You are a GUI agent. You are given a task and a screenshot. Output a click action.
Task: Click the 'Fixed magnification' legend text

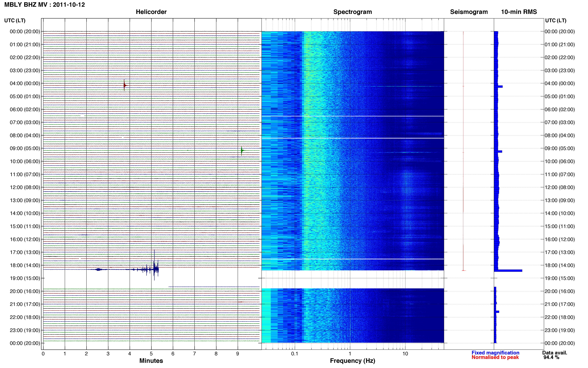495,353
